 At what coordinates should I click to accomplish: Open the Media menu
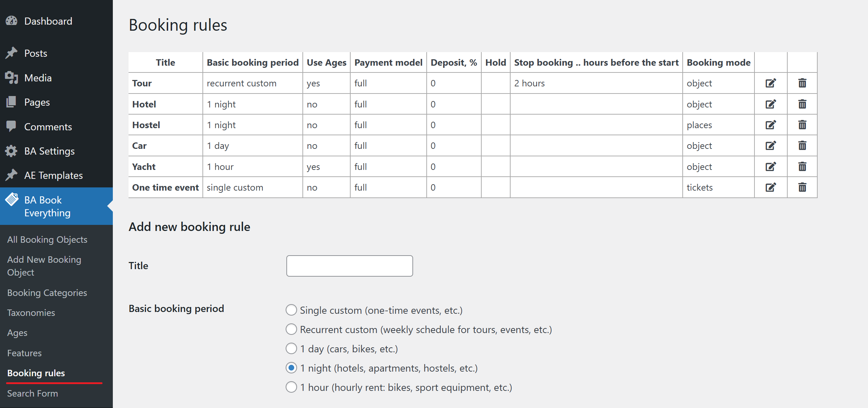tap(38, 78)
